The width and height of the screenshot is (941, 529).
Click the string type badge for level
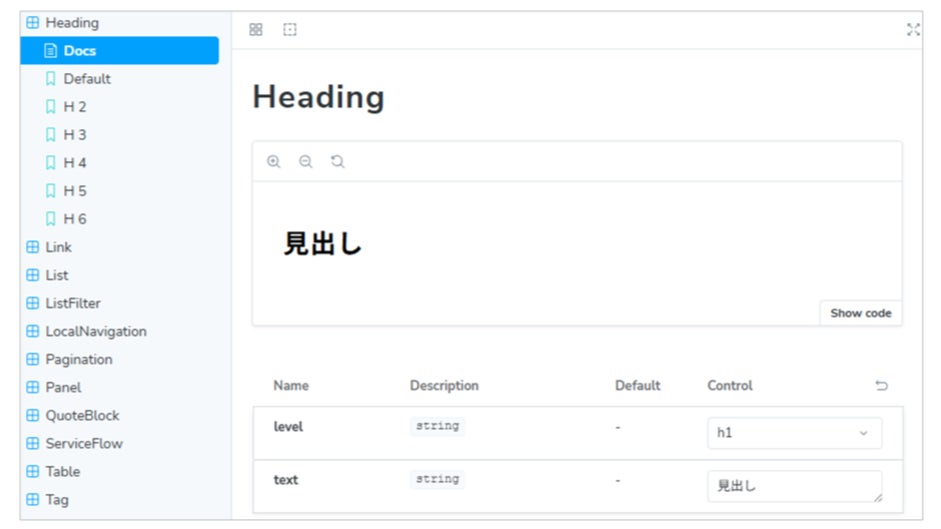437,426
